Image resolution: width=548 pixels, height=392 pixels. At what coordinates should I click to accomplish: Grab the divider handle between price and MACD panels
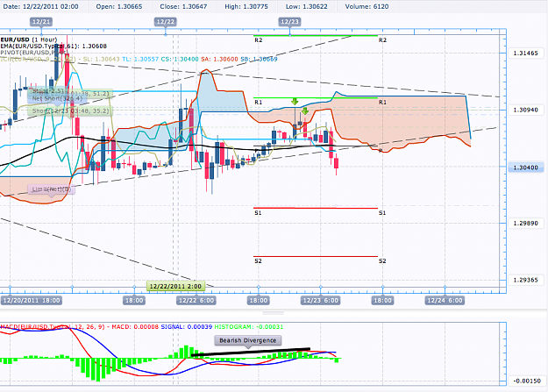(274, 312)
